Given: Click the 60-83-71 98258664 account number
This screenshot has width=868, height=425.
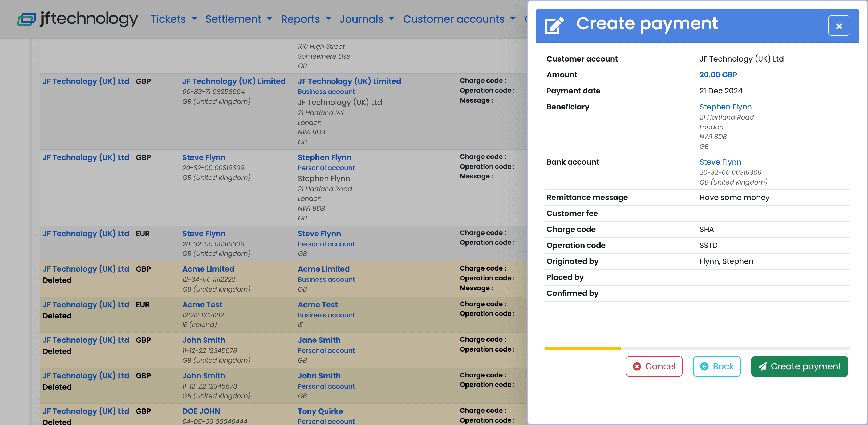Looking at the screenshot, I should click(x=213, y=92).
